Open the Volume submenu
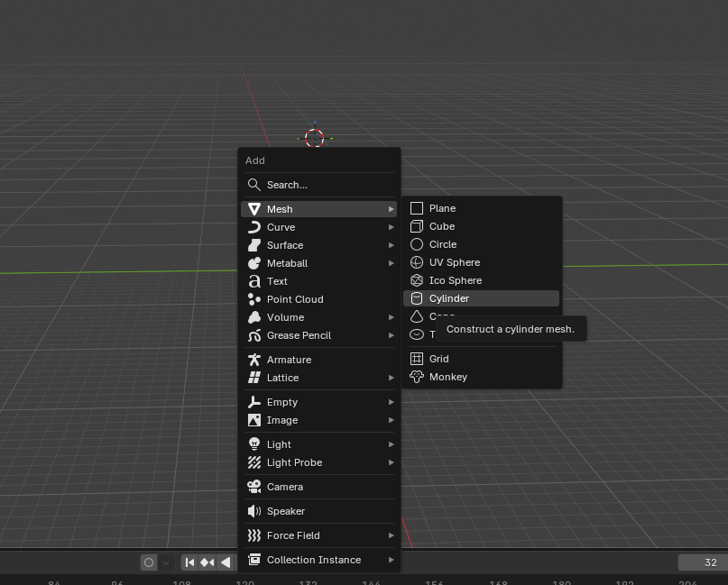This screenshot has width=728, height=585. point(319,318)
